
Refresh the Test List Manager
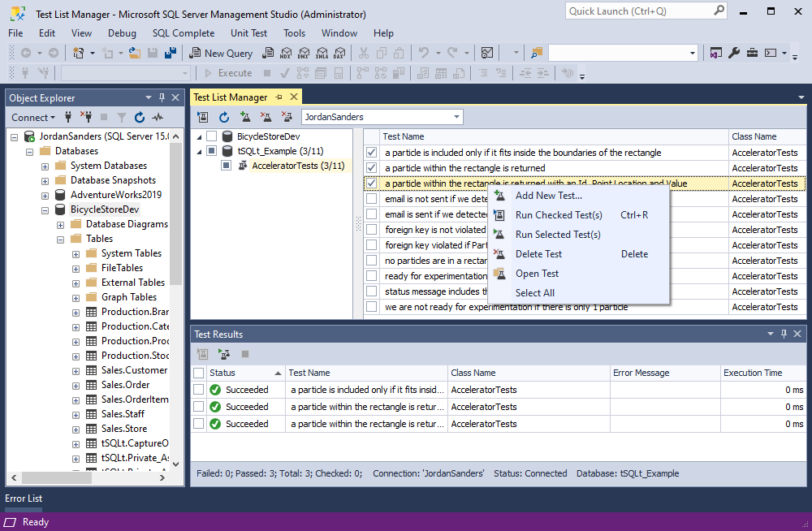(224, 117)
